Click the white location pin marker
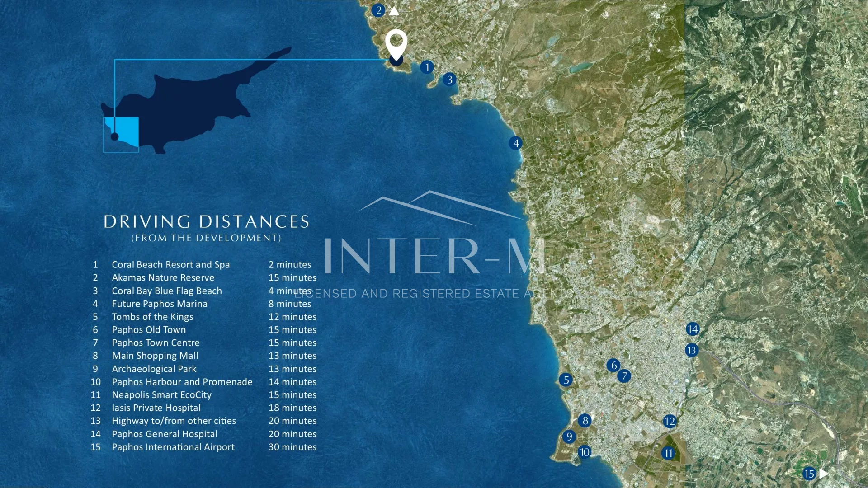This screenshot has width=868, height=488. point(396,44)
